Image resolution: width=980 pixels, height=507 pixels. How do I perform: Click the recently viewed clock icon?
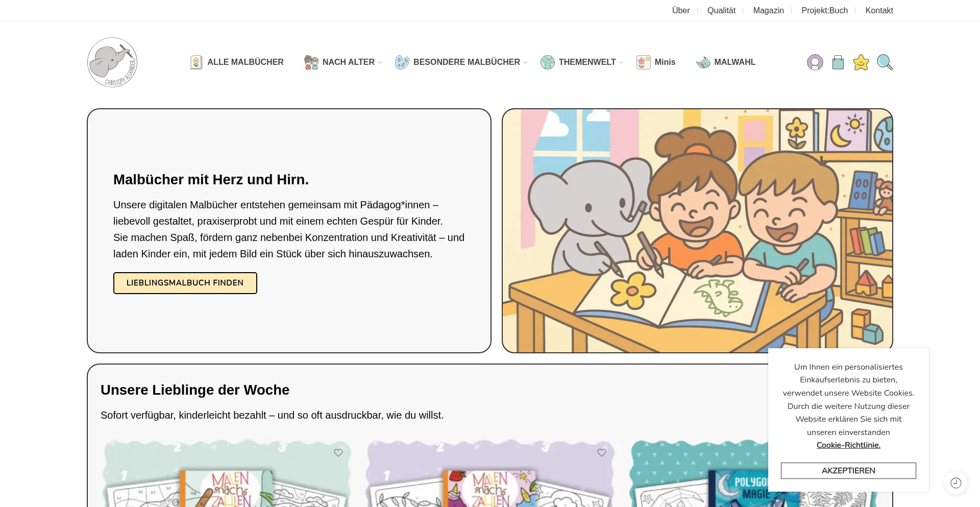pos(955,482)
